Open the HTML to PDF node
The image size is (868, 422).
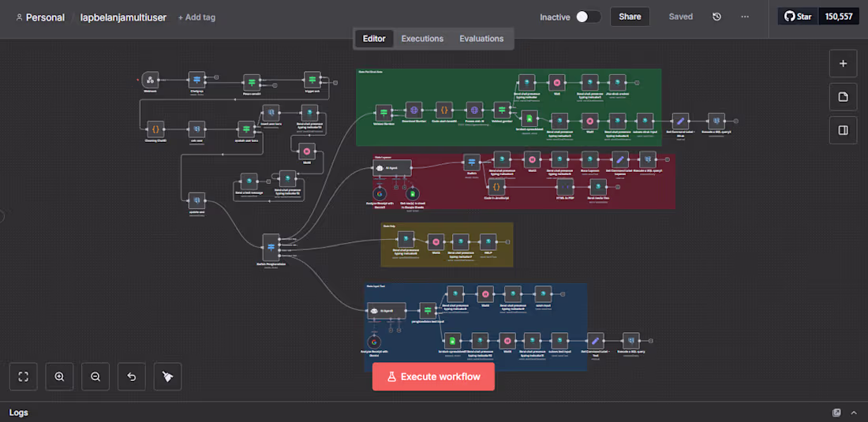click(565, 187)
